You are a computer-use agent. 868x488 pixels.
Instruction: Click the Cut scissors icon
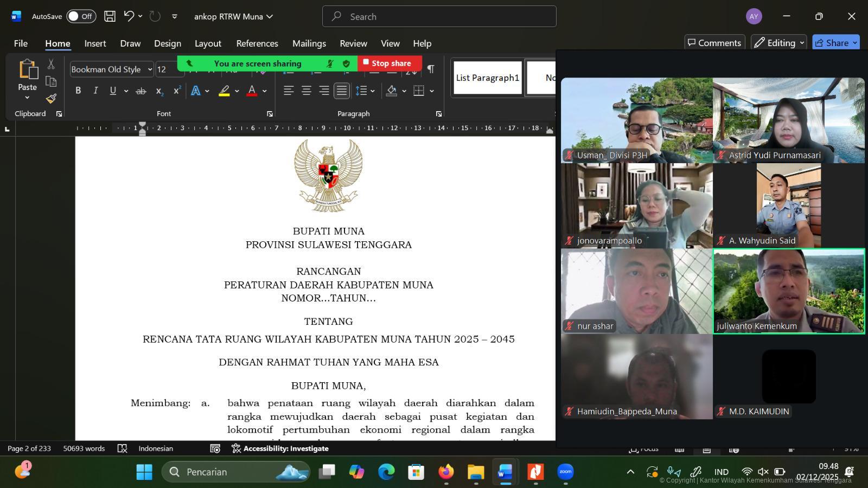51,64
